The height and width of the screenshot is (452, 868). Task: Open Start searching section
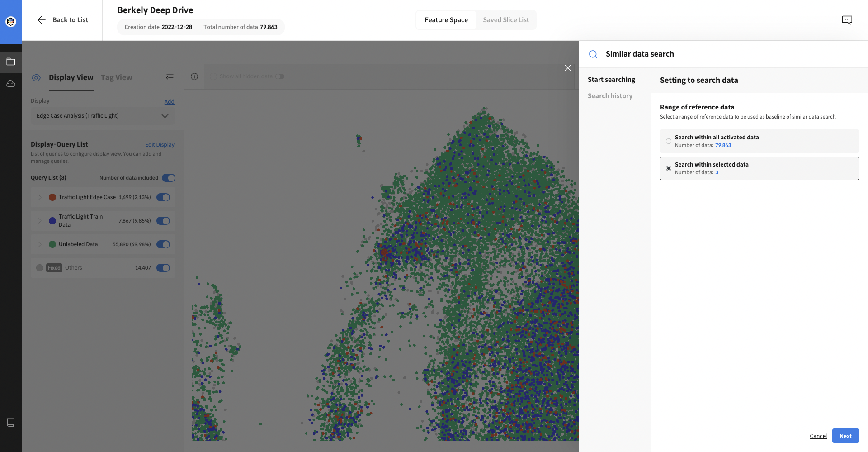(x=611, y=80)
